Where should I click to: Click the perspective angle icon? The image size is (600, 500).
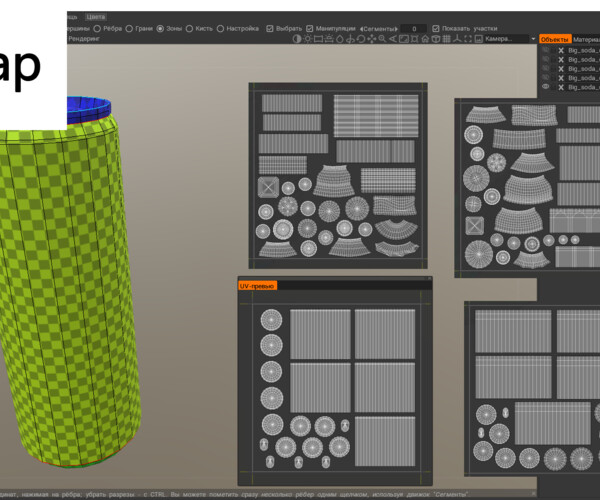point(393,39)
